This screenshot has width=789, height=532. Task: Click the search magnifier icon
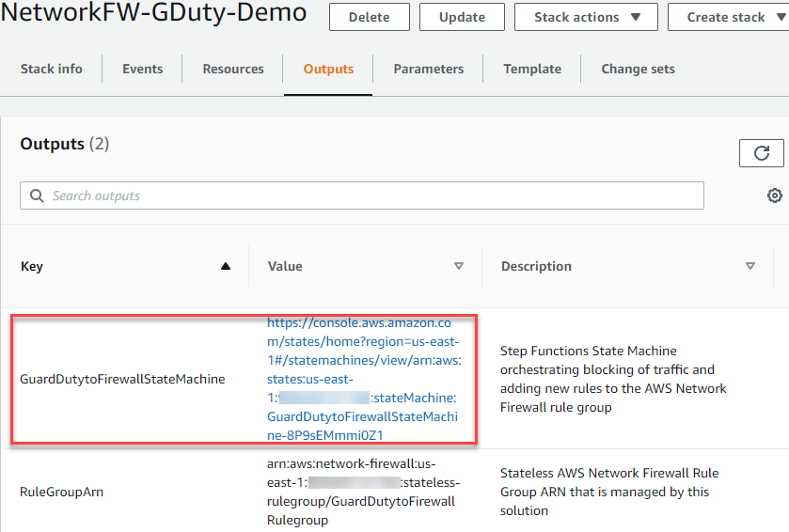pos(37,196)
